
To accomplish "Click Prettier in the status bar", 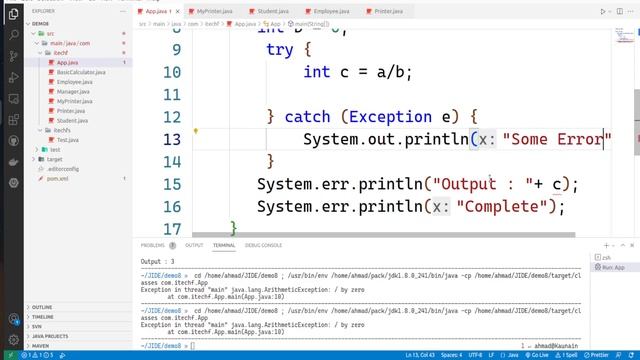I will click(x=596, y=356).
